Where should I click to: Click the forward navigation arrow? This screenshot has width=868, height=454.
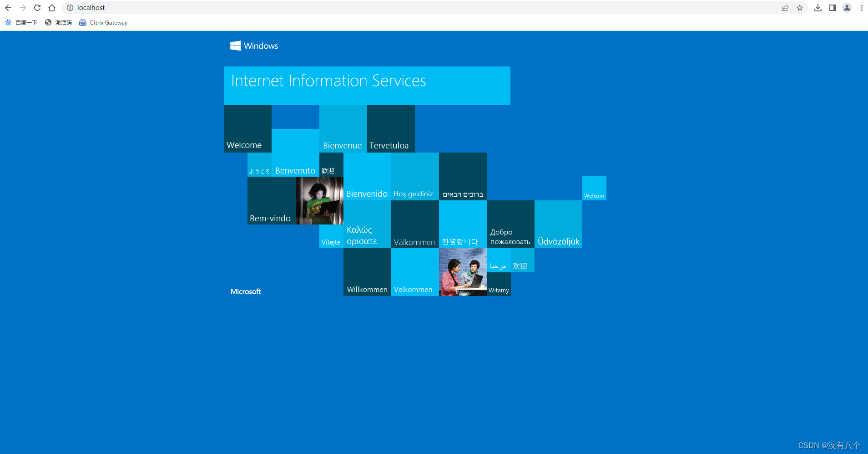click(22, 8)
